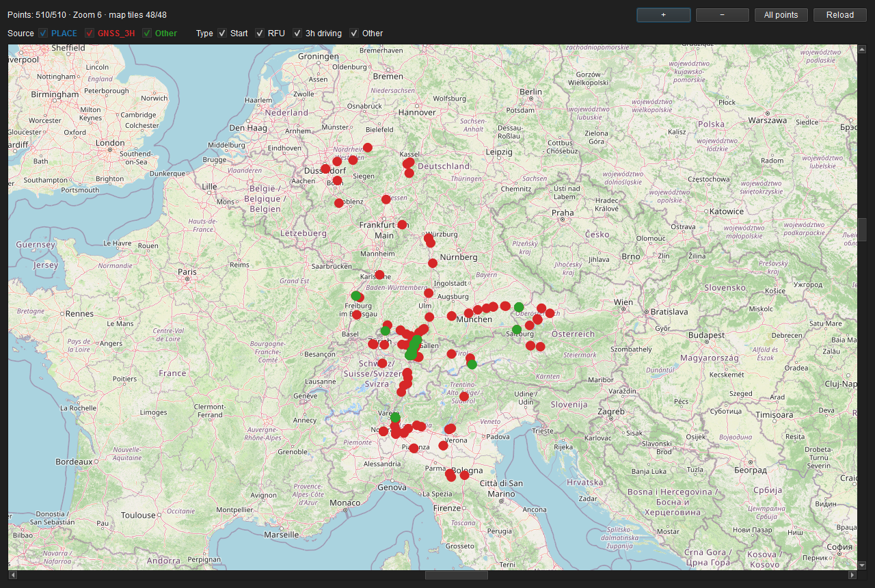Uncheck the PLACE source checkbox
Image resolution: width=875 pixels, height=588 pixels.
coord(43,34)
